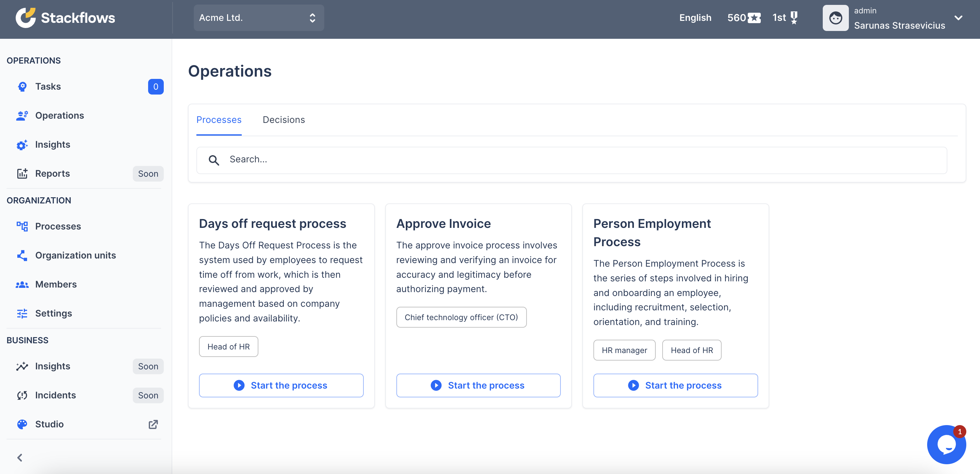Switch to the Decisions tab

[283, 120]
